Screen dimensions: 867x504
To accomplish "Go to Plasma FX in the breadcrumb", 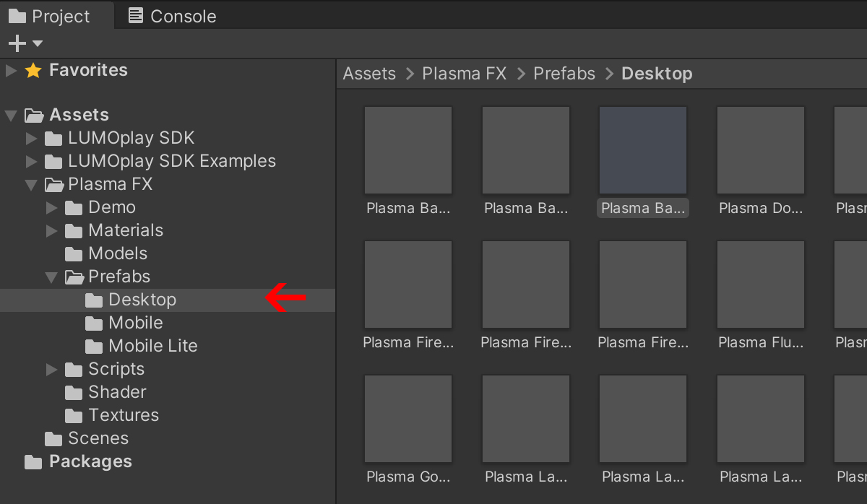I will coord(464,74).
